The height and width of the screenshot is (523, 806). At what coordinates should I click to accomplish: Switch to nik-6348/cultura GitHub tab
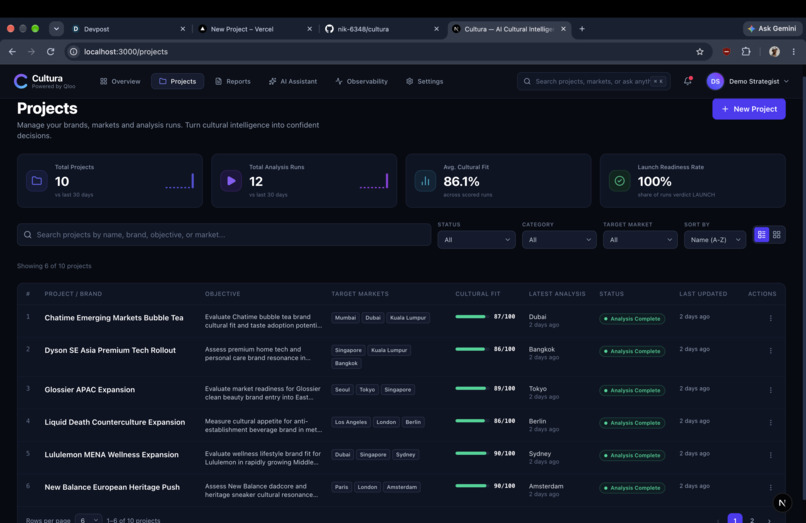[x=381, y=29]
